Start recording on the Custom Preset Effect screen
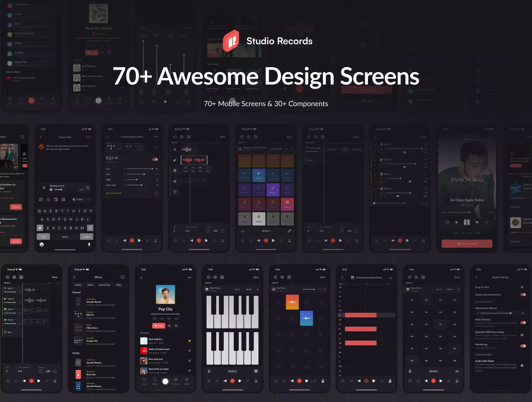 (x=132, y=241)
